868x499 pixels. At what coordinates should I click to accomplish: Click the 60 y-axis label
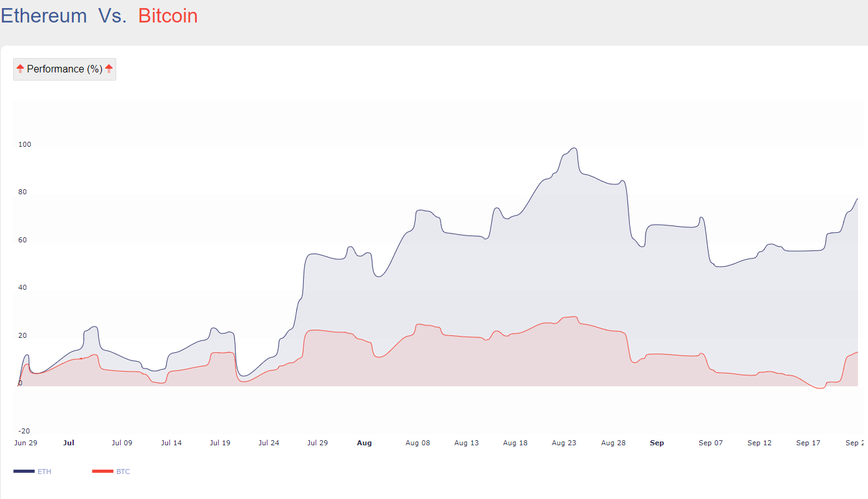pos(22,240)
